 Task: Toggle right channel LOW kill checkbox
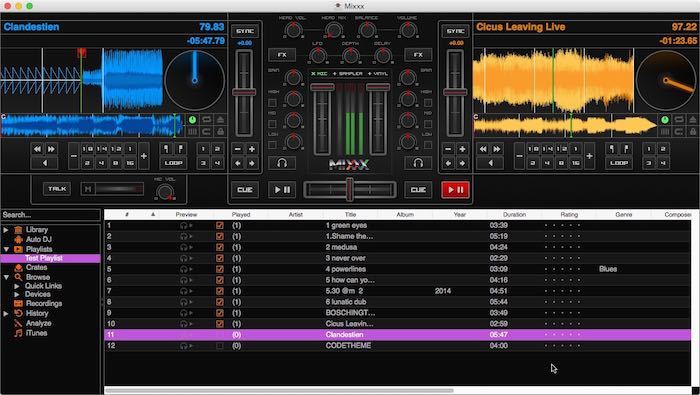(428, 145)
